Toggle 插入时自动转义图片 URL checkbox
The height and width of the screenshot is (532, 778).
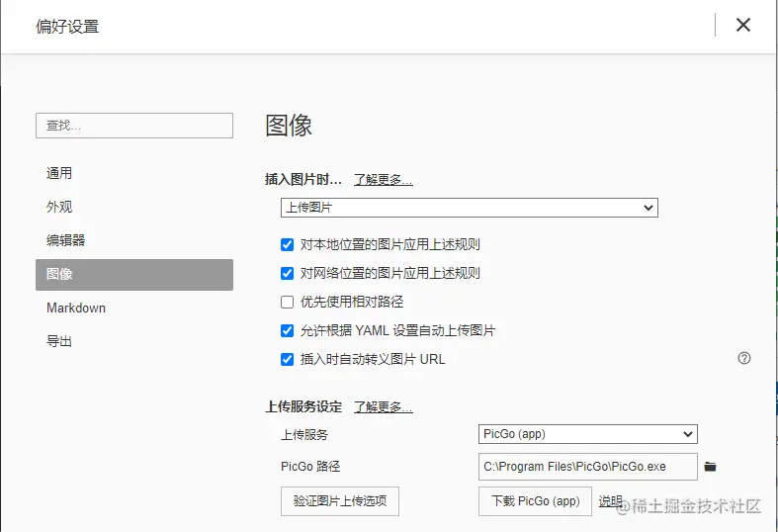[x=287, y=359]
